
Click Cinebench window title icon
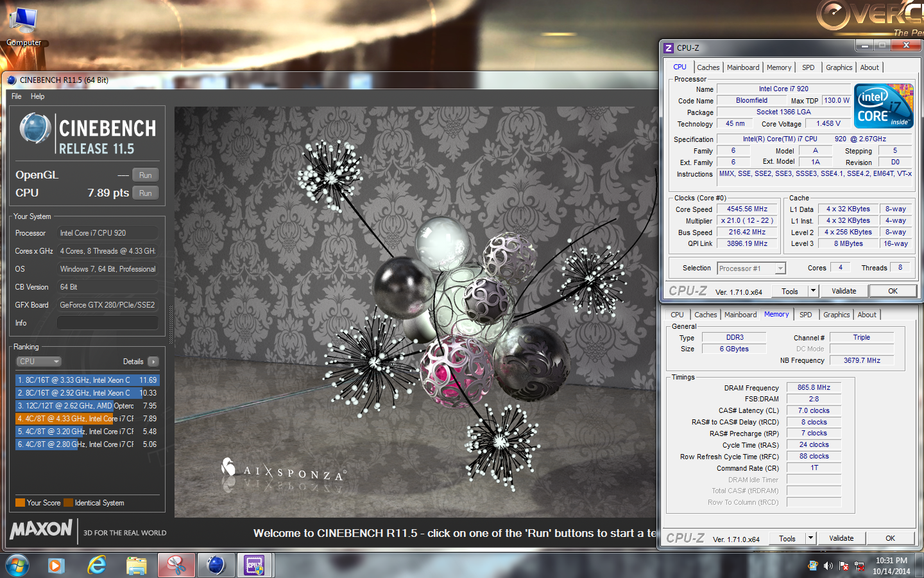tap(12, 80)
